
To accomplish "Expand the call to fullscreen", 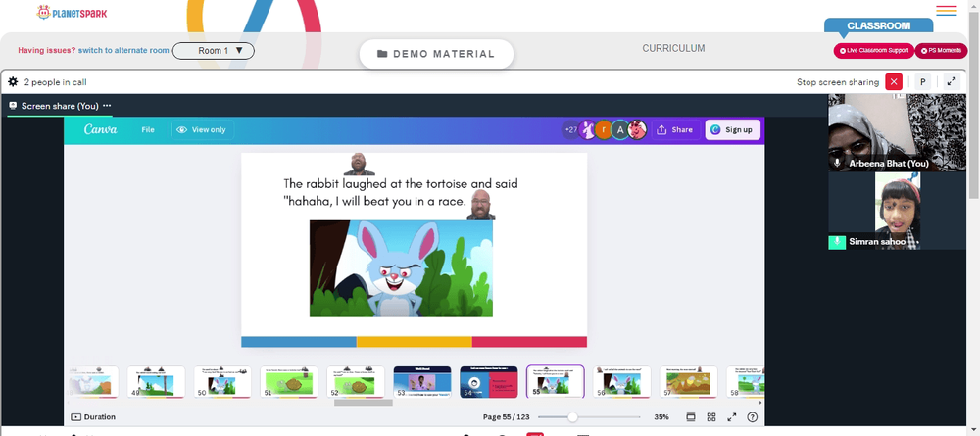I will (952, 82).
